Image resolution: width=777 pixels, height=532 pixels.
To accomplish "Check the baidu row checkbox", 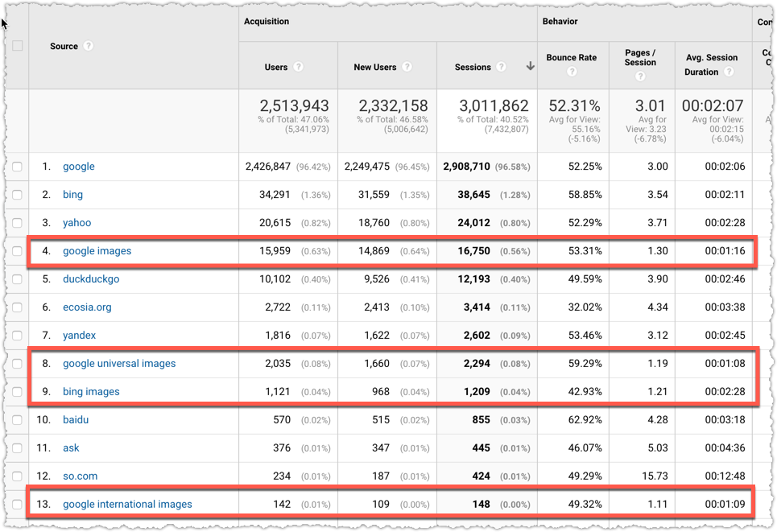I will [18, 420].
